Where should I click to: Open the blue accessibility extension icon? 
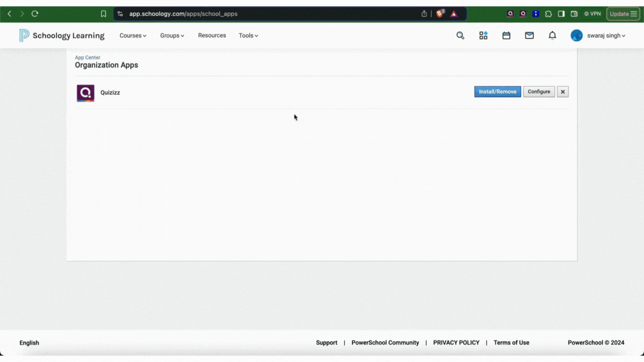tap(536, 13)
